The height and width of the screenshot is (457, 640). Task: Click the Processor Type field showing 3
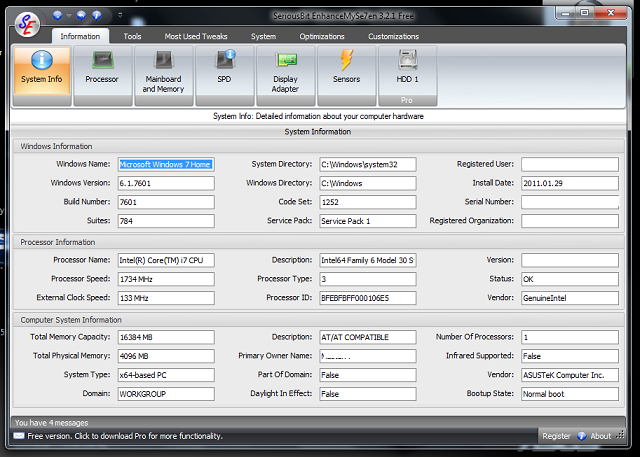tap(368, 279)
